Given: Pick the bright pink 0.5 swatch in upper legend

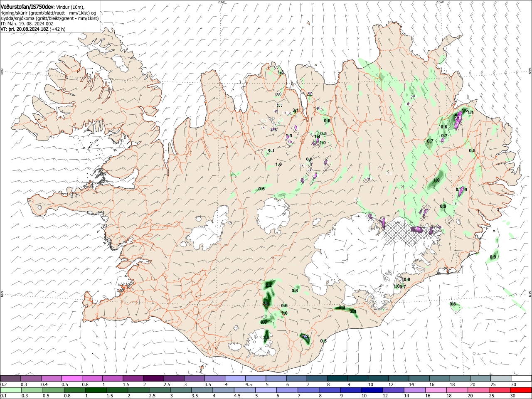Looking at the screenshot, I should [x=71, y=378].
